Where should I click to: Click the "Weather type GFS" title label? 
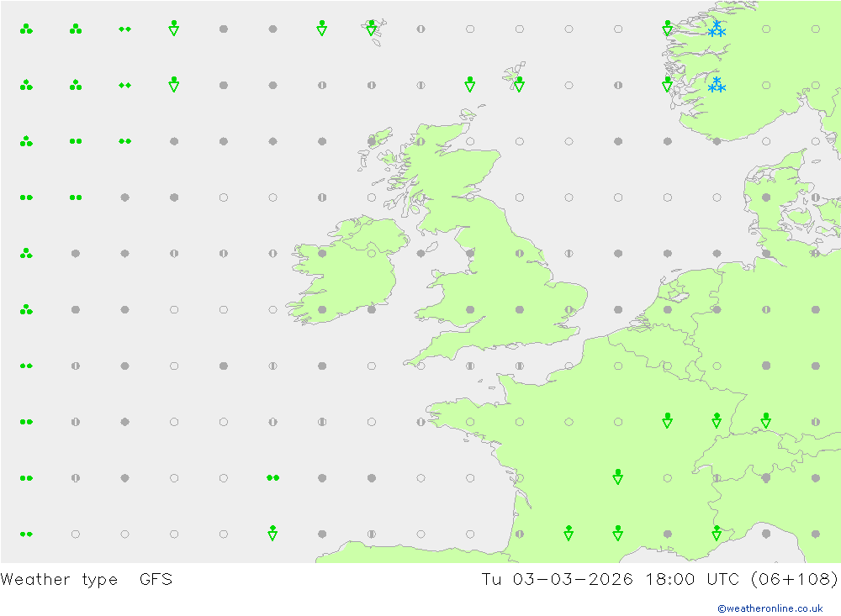click(87, 579)
